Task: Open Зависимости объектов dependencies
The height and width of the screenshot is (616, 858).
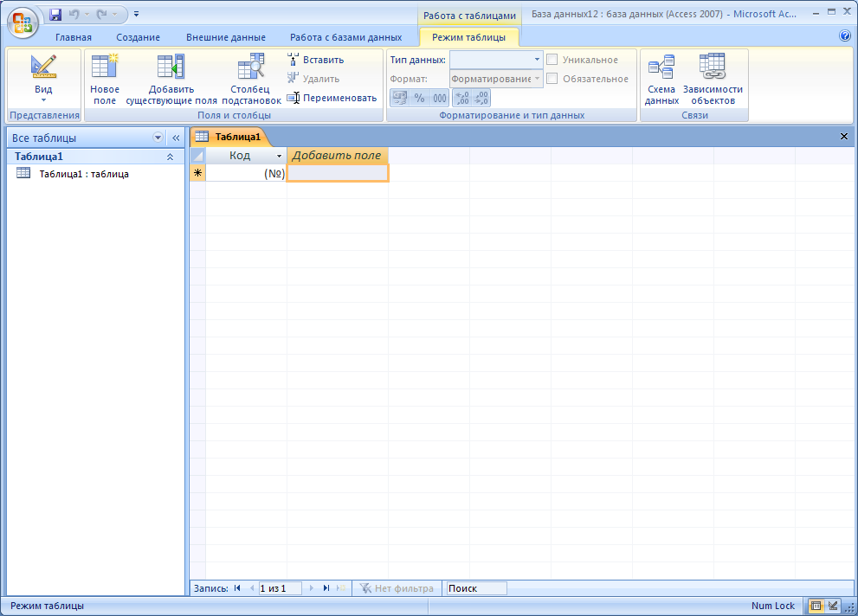Action: pos(713,79)
